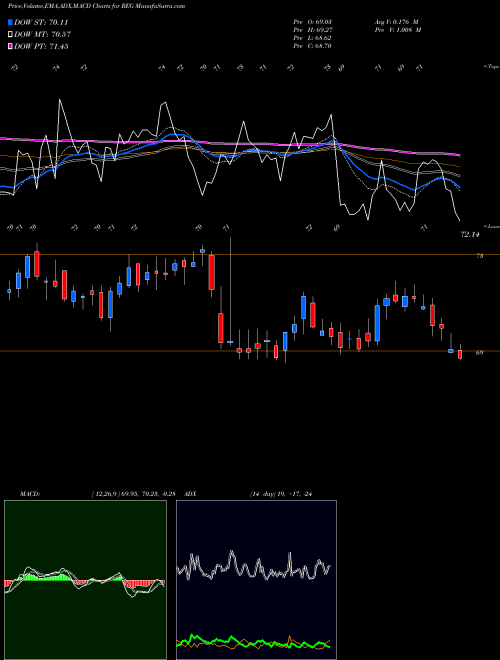
Task: Click the 72.14 price label
Action: tap(470, 235)
